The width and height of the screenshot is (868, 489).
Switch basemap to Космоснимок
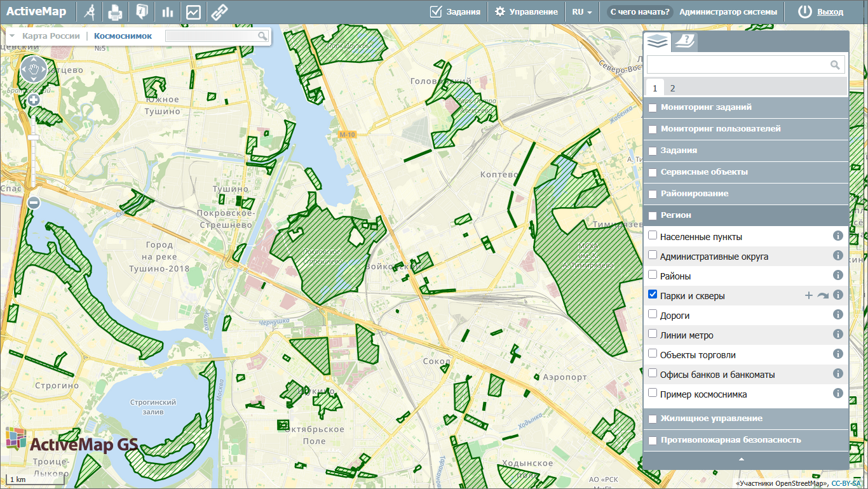pos(123,36)
